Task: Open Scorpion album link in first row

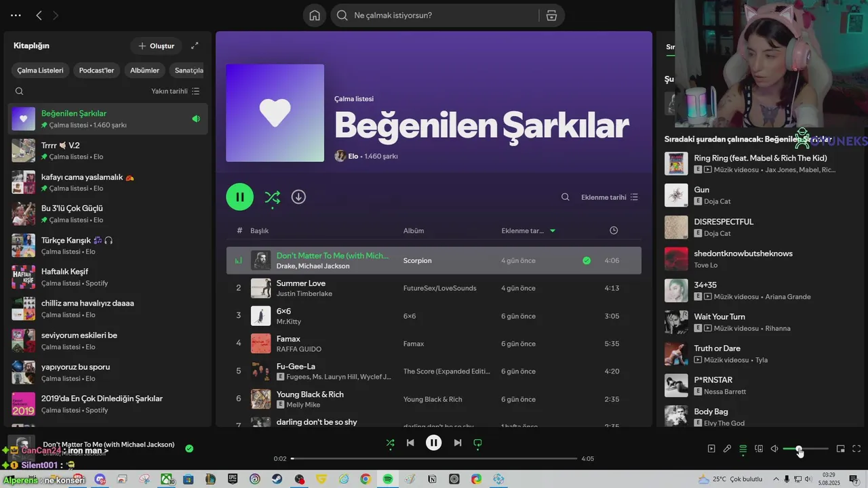Action: (x=417, y=260)
